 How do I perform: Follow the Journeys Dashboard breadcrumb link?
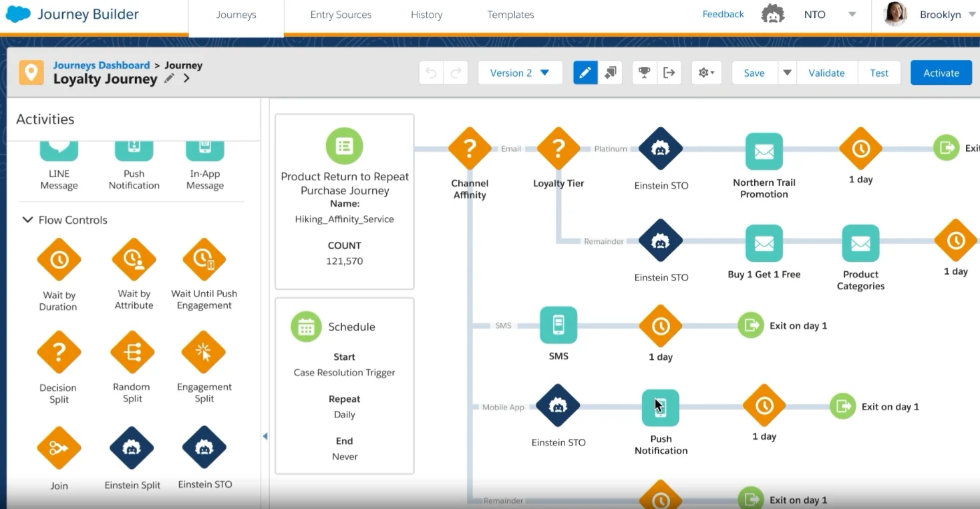click(x=102, y=65)
